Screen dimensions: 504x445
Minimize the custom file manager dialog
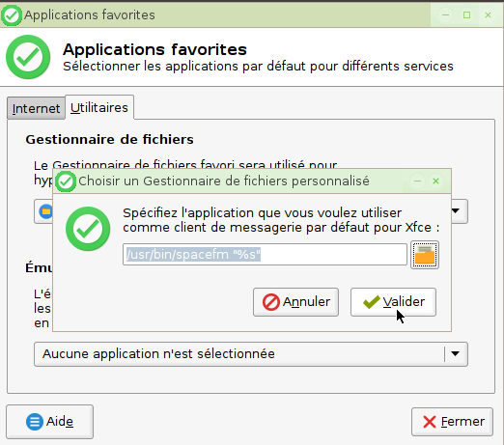click(x=417, y=181)
